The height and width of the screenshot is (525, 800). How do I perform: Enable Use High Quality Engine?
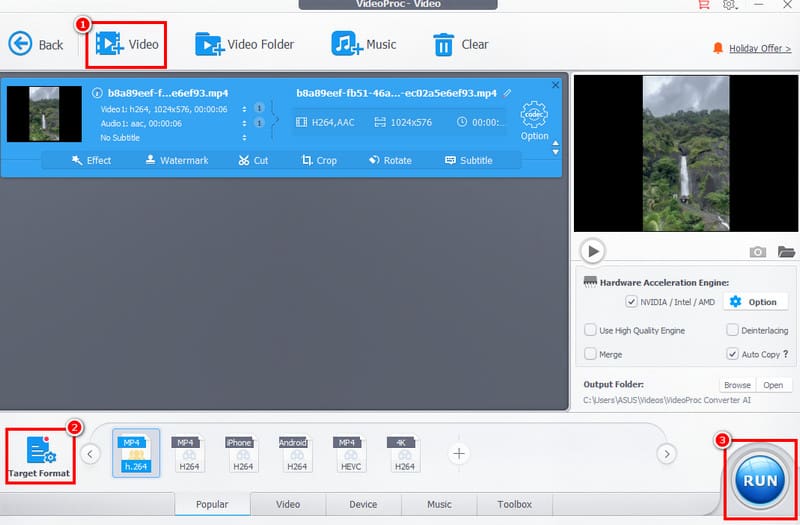pos(591,330)
